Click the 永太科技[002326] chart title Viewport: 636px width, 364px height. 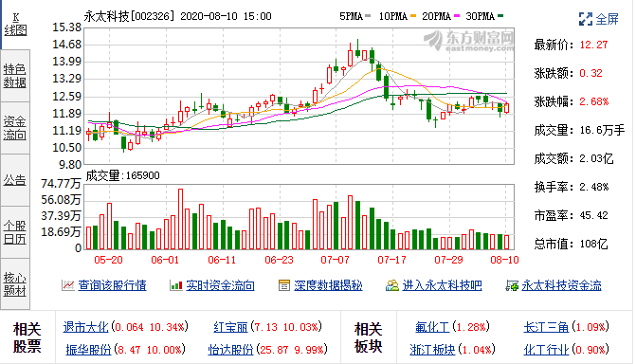(x=129, y=16)
